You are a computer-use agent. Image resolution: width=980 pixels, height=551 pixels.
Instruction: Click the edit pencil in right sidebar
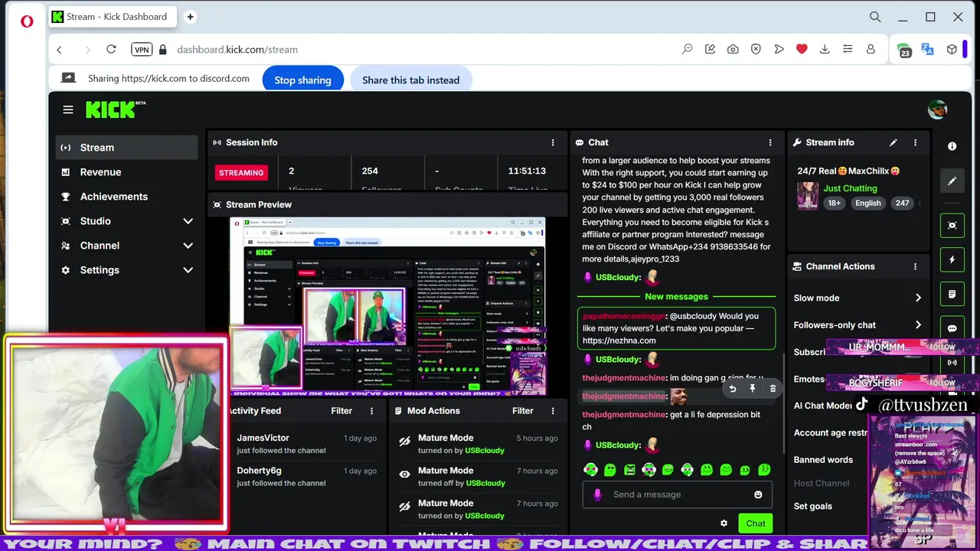coord(952,181)
